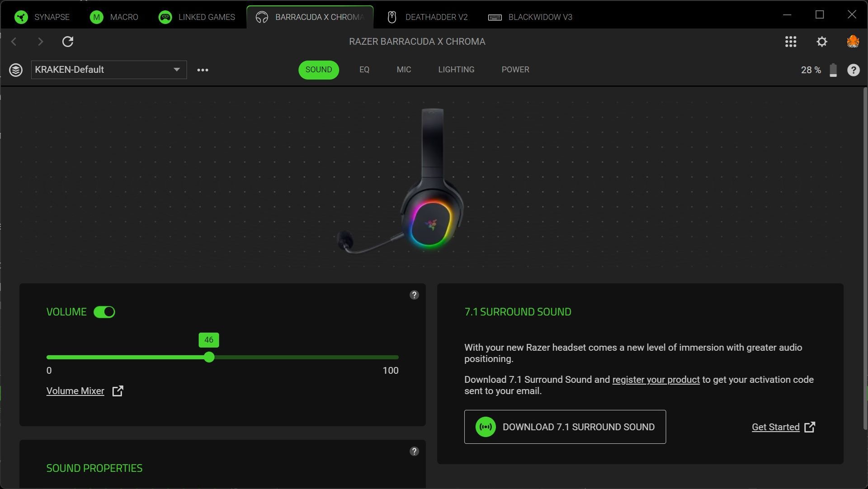868x489 pixels.
Task: Click the help icon beside battery indicator
Action: pos(853,70)
